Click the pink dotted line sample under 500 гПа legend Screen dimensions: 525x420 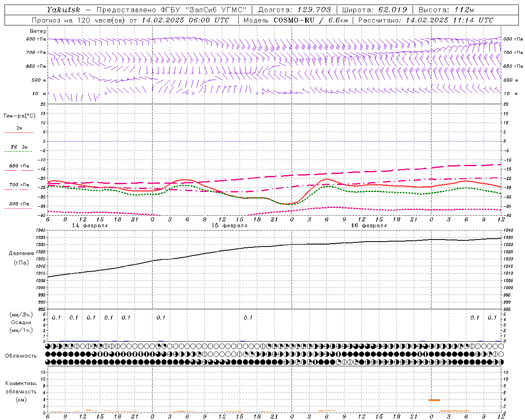click(x=18, y=209)
